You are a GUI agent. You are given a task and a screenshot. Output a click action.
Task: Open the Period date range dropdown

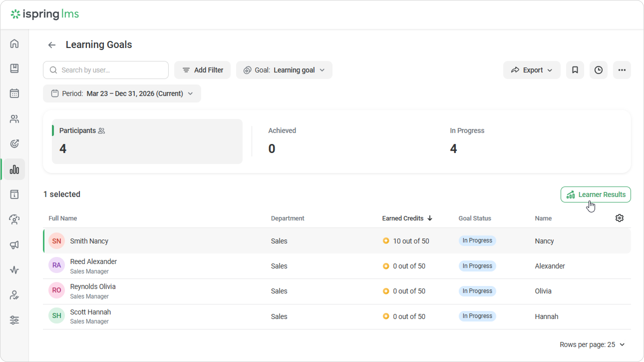point(122,94)
